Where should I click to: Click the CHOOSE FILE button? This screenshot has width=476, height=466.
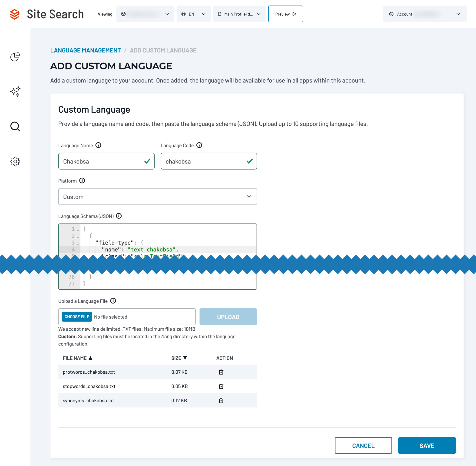77,317
